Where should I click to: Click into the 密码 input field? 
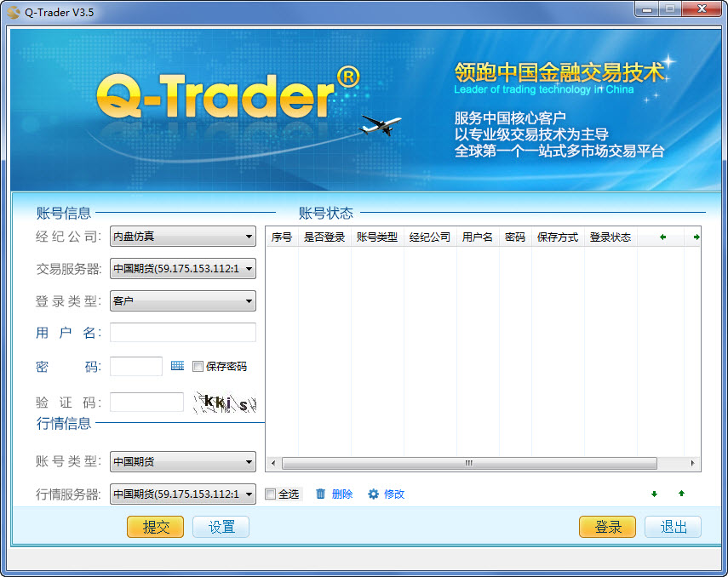tap(136, 366)
